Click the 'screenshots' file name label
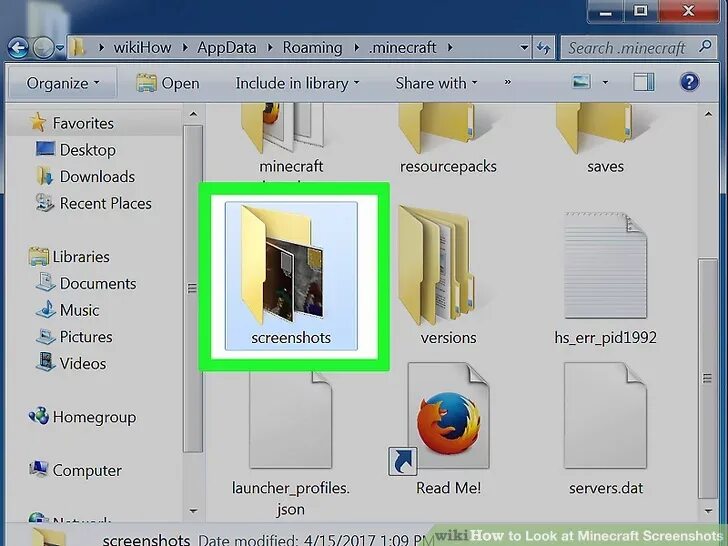The height and width of the screenshot is (546, 728). pyautogui.click(x=291, y=338)
